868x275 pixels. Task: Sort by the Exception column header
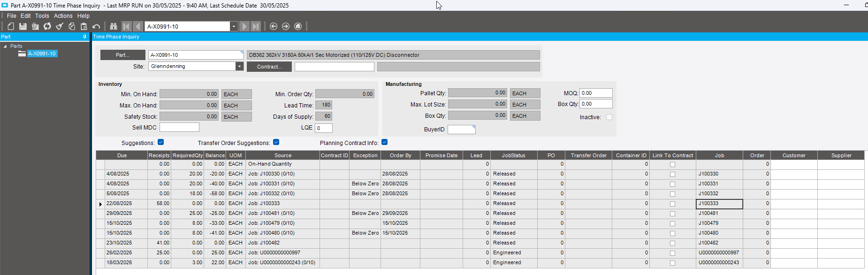(365, 155)
